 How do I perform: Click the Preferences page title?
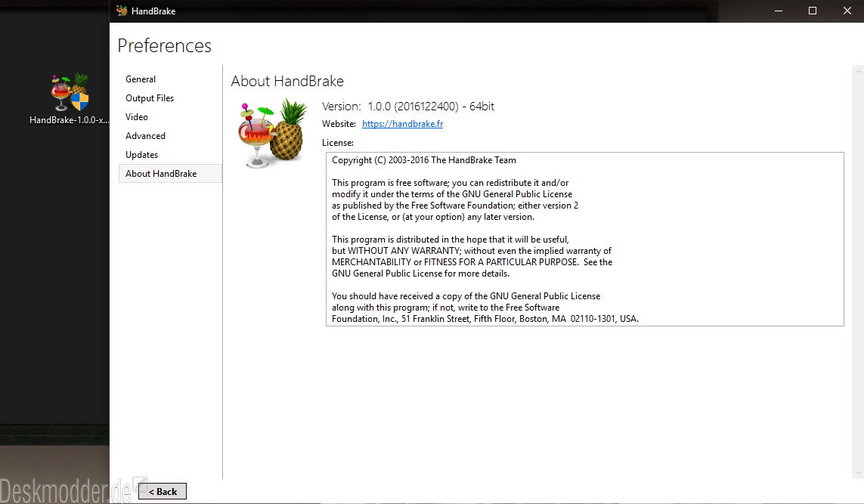[x=164, y=46]
